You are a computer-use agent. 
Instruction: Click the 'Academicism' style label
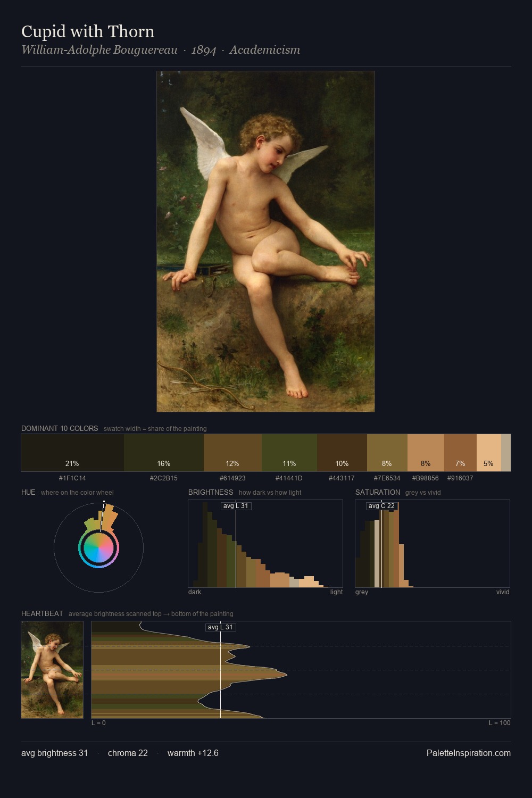(x=264, y=50)
